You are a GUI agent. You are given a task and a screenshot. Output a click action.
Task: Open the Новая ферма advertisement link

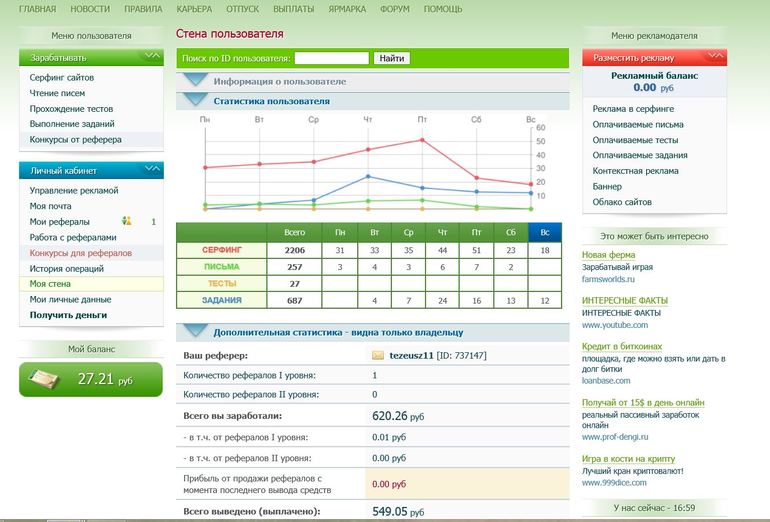tap(608, 254)
